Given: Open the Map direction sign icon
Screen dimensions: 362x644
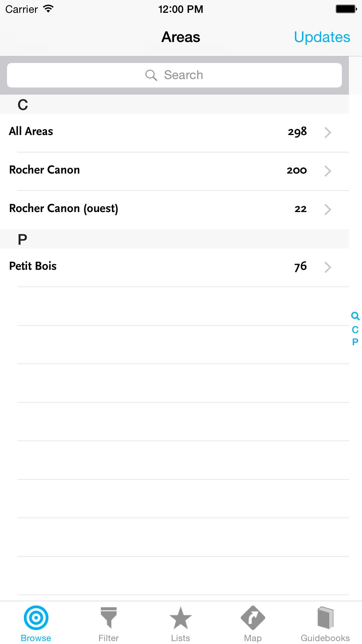Looking at the screenshot, I should (253, 617).
